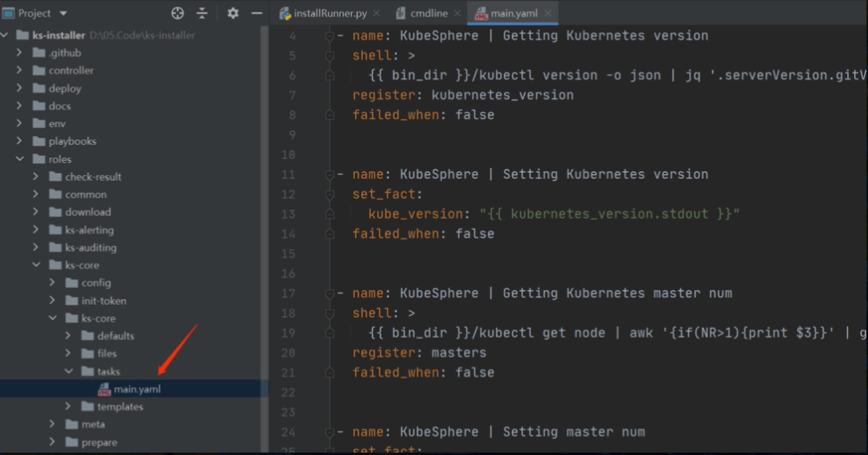The height and width of the screenshot is (455, 868).
Task: Hide the Project panel with minus icon
Action: [256, 14]
